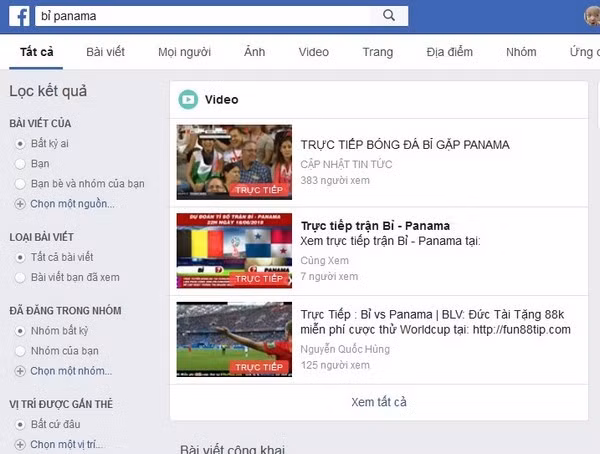
Task: Select the Bất kỳ ai radio button
Action: (x=20, y=144)
